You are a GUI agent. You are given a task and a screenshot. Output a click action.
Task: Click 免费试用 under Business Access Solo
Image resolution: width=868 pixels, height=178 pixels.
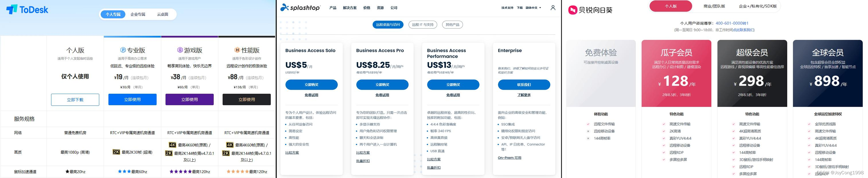coord(311,95)
